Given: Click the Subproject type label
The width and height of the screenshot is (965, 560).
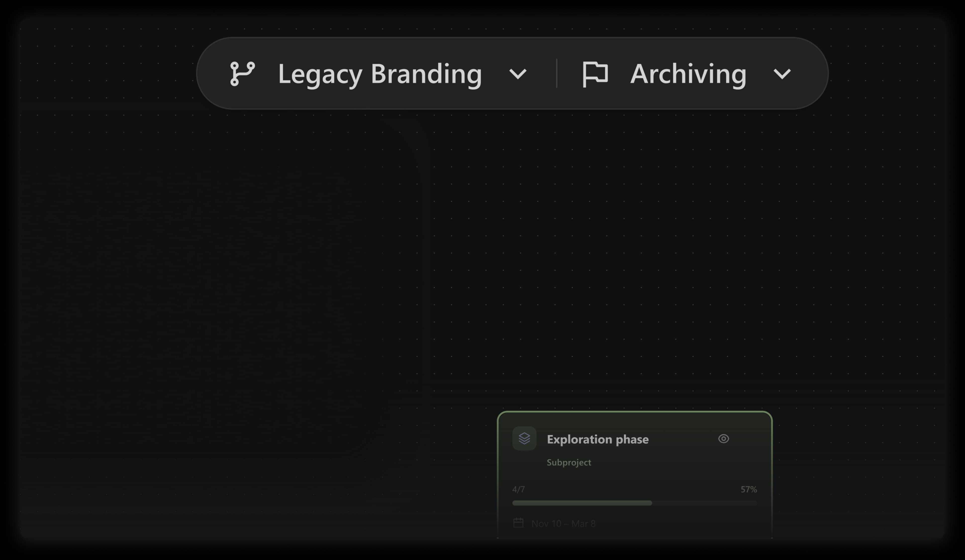Looking at the screenshot, I should [569, 462].
